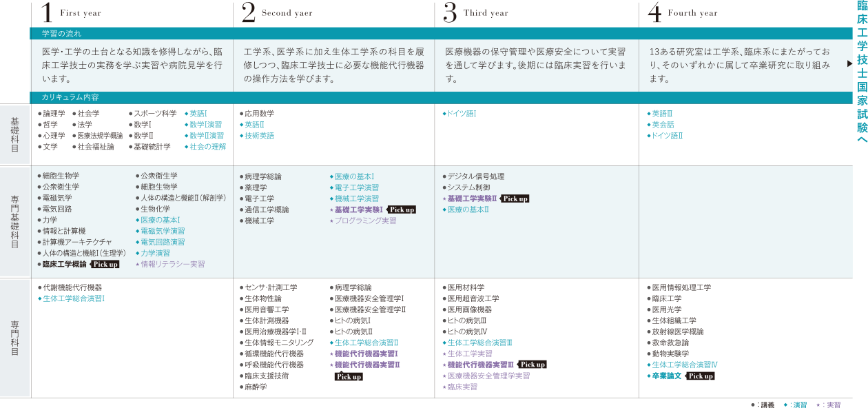Click the 専門基礎科目 row label
Image resolution: width=868 pixels, height=408 pixels.
coord(14,221)
